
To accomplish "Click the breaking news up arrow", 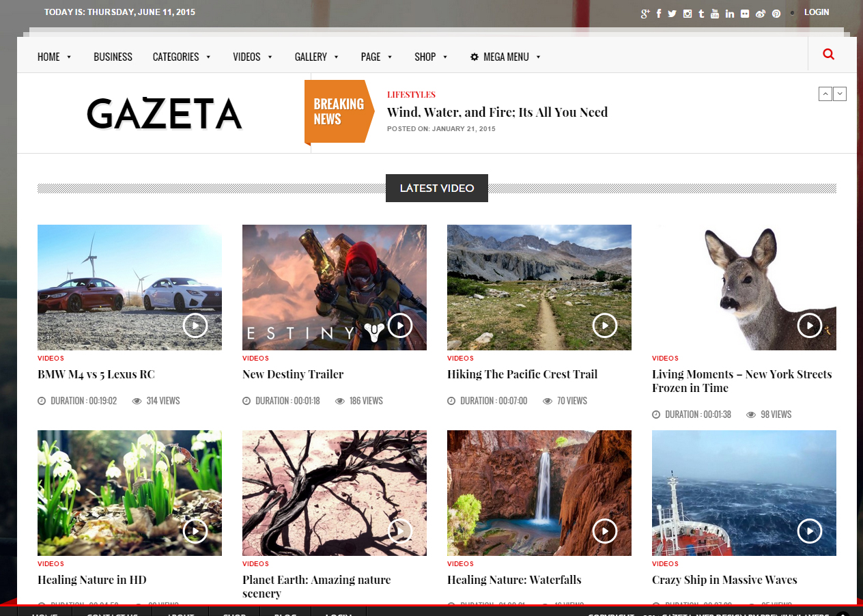I will tap(825, 94).
